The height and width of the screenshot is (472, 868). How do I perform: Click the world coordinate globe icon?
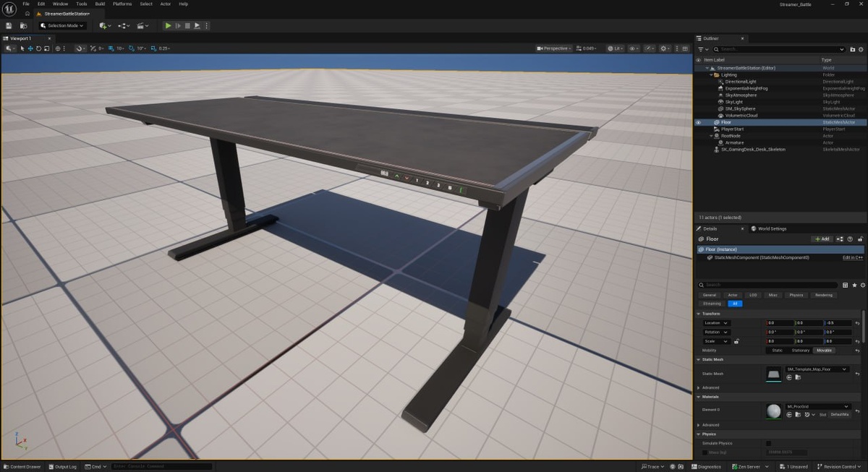(59, 48)
